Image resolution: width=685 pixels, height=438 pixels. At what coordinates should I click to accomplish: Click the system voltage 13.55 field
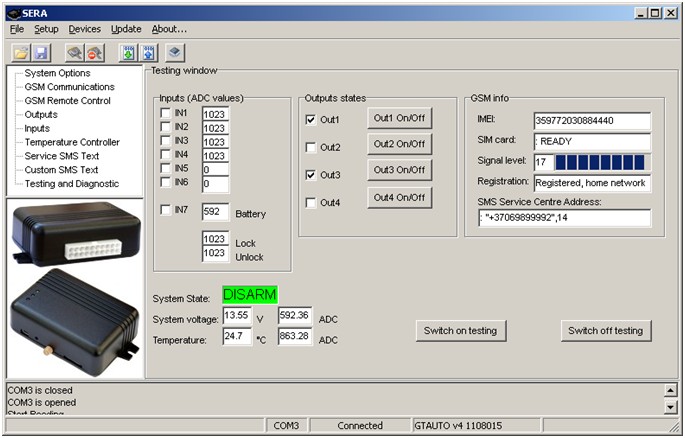[237, 316]
